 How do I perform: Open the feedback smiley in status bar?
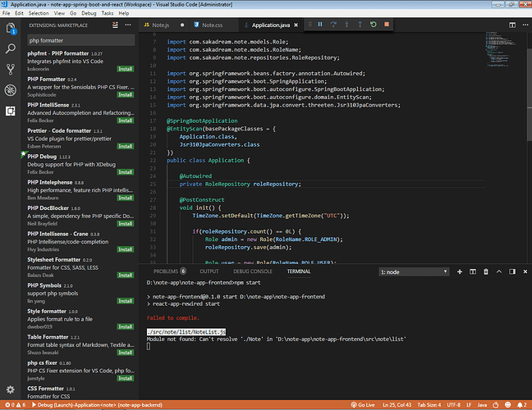click(x=508, y=405)
